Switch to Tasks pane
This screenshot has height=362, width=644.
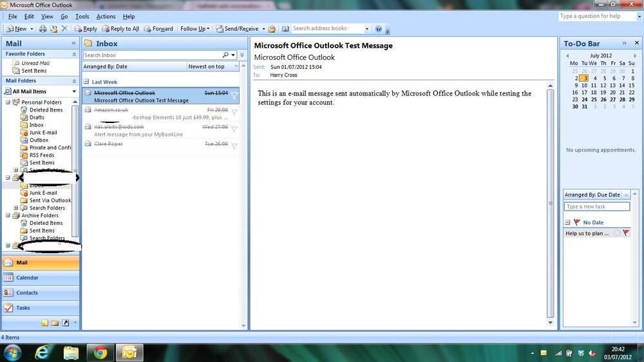40,308
